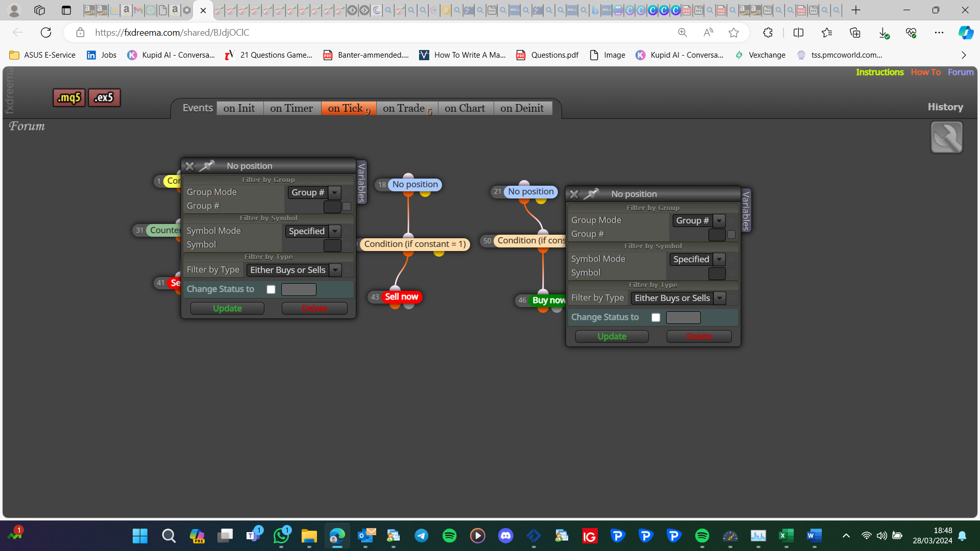Click Delete in the left panel
Screen dimensions: 980x551
tap(314, 308)
